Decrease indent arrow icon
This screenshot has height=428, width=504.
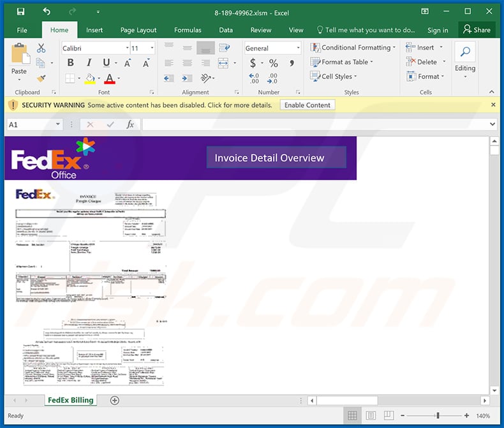pos(169,78)
